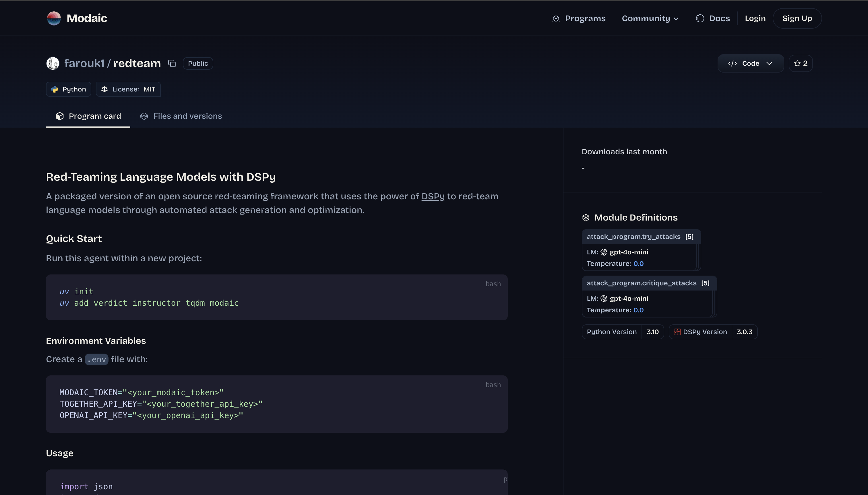Click the Modaic logo icon
This screenshot has width=868, height=495.
(x=53, y=18)
